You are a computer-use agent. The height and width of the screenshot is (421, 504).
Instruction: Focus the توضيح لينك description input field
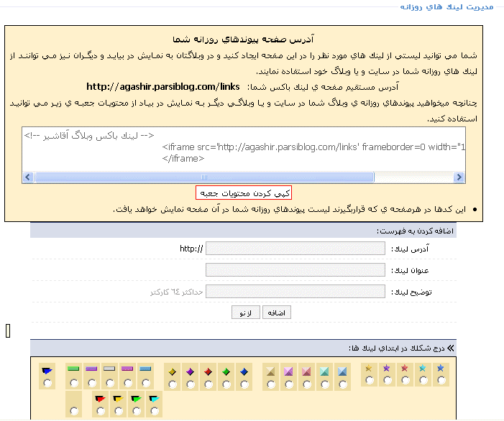coord(295,292)
